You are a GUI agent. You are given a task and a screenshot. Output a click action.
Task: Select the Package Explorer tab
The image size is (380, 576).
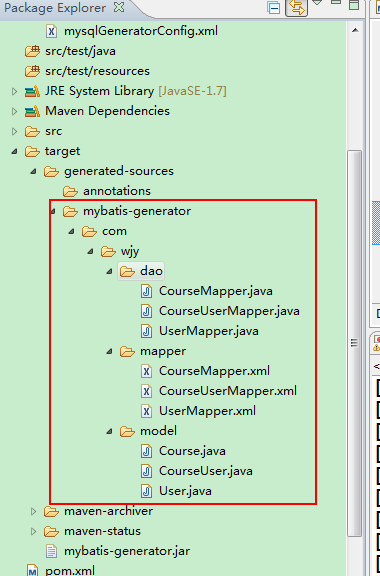(55, 8)
